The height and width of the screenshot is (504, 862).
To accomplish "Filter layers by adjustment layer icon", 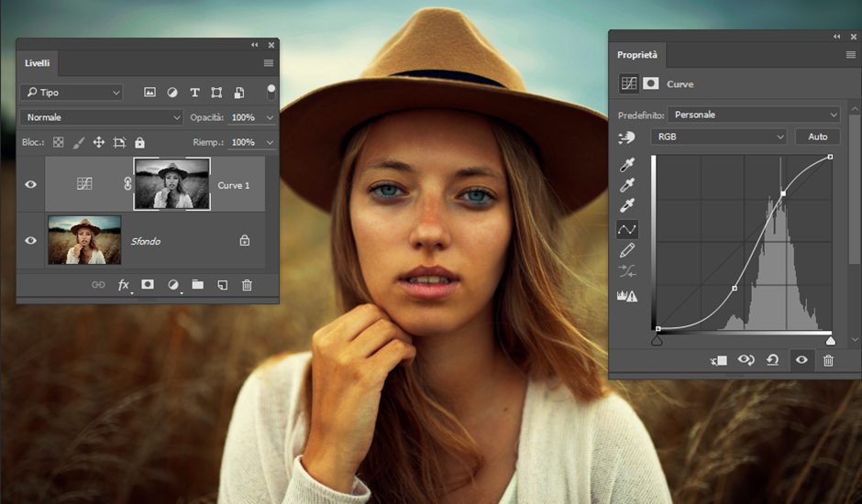I will (x=172, y=93).
